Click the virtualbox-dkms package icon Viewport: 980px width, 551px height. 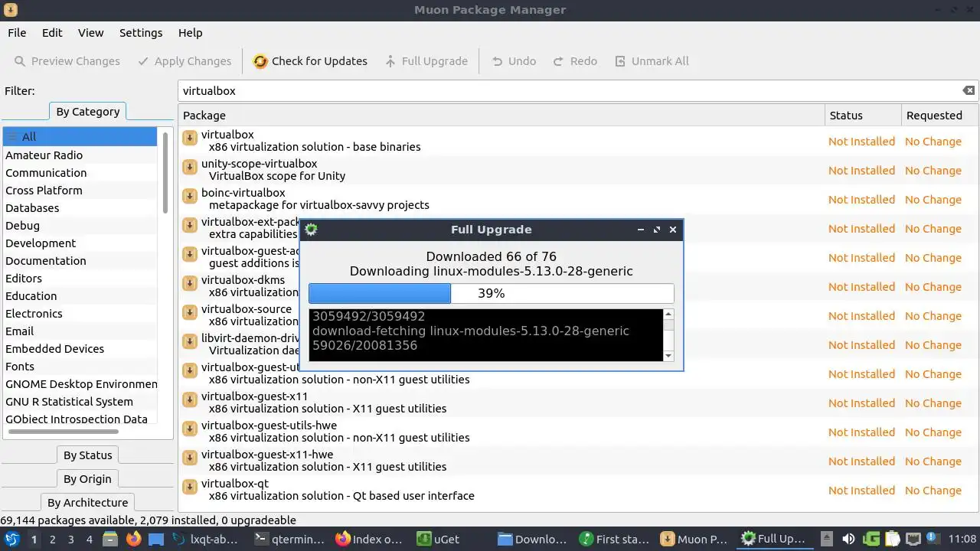click(189, 283)
